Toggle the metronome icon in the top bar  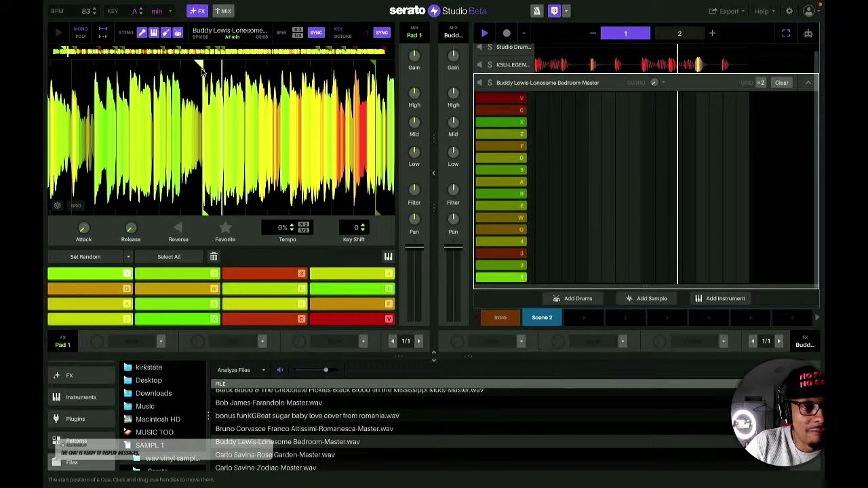[537, 11]
